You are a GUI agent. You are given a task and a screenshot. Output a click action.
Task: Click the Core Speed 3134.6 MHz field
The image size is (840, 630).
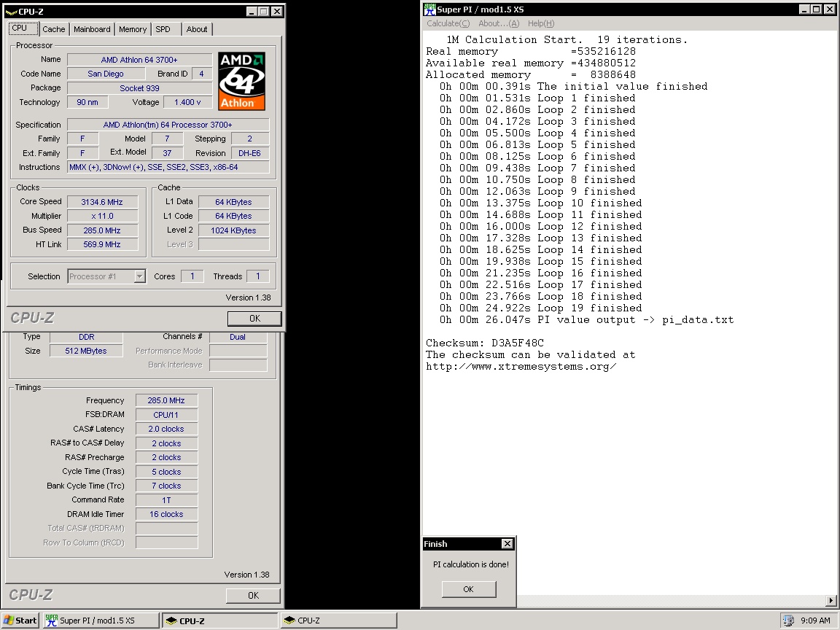pos(102,202)
